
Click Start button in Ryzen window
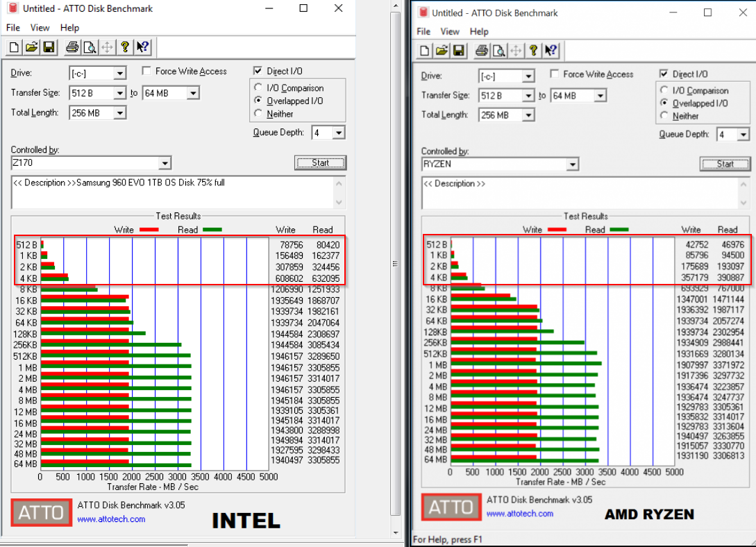click(725, 164)
